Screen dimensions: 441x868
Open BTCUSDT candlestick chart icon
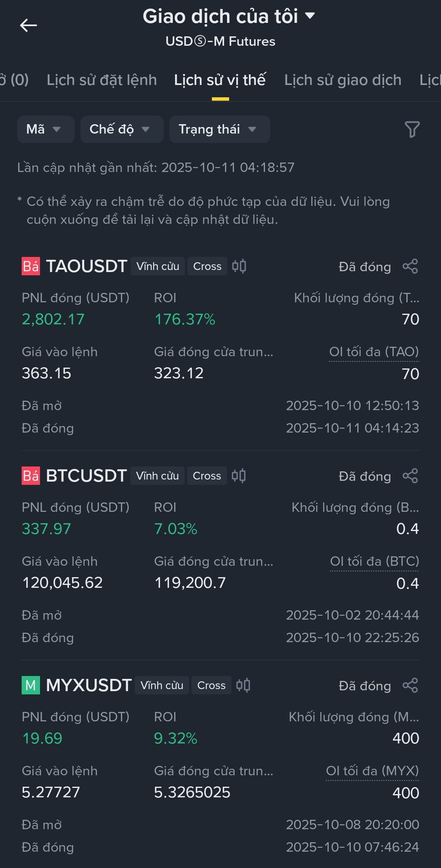(238, 476)
